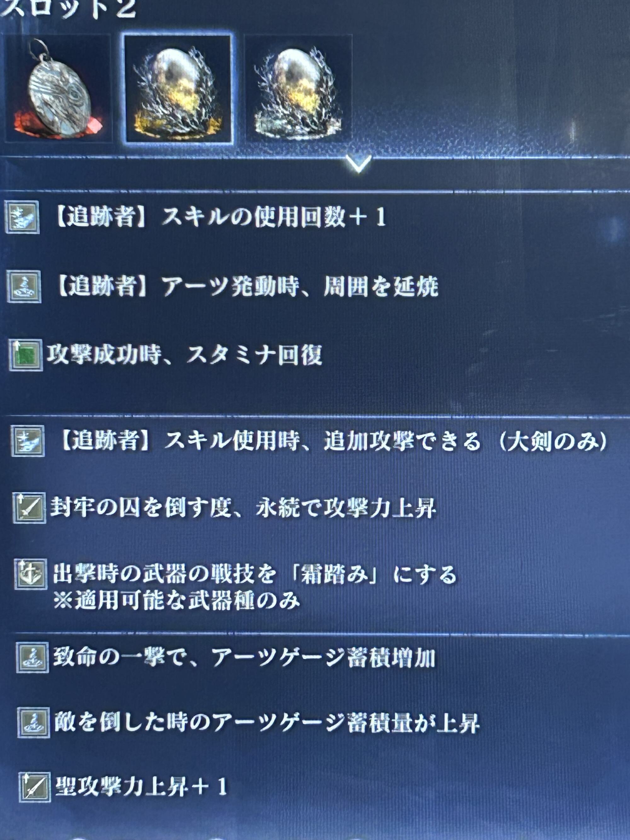Click the スロット2 heading label
Viewport: 630px width, 840px height.
coord(68,9)
